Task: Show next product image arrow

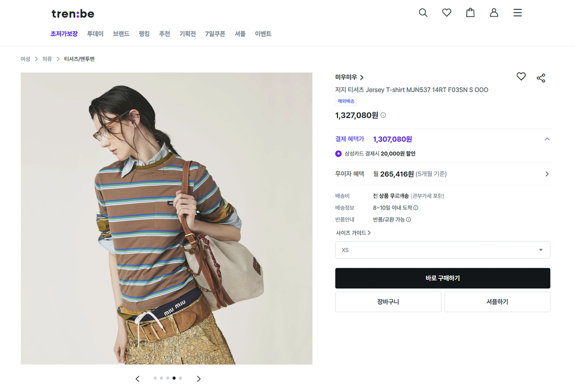Action: [x=199, y=379]
